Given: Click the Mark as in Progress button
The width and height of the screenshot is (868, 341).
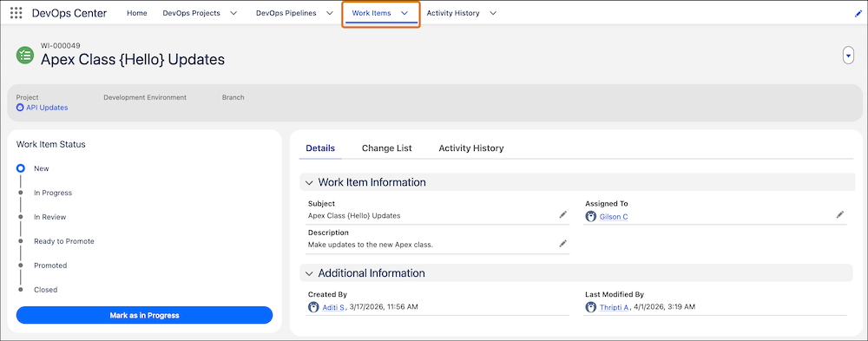Looking at the screenshot, I should [x=144, y=315].
